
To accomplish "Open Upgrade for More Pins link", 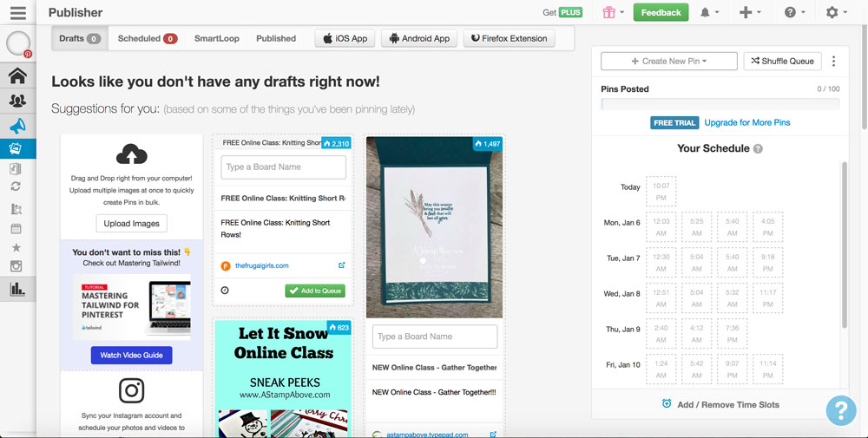I will point(746,123).
